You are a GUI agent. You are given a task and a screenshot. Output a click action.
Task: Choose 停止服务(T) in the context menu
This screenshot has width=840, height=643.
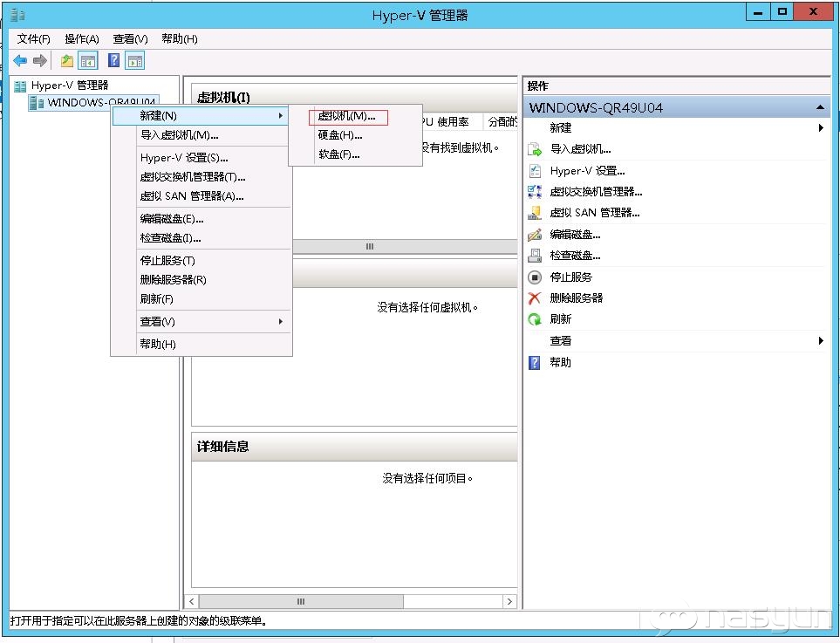(201, 260)
